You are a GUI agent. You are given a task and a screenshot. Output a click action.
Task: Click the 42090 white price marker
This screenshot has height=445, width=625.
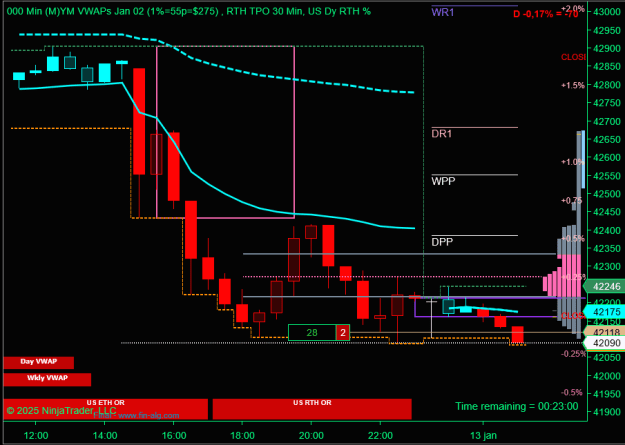coord(603,343)
